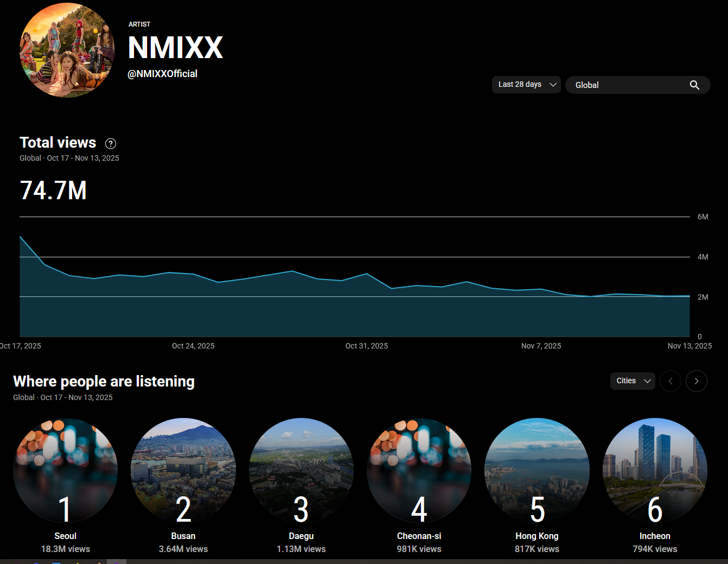Click the search magnifier icon
The height and width of the screenshot is (564, 728).
[694, 85]
